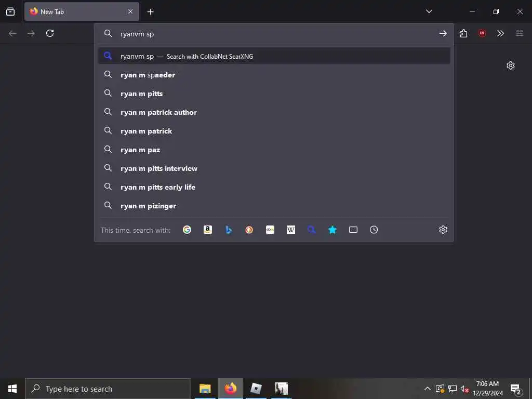Open network status tray icon
This screenshot has height=399, width=532.
(x=453, y=389)
